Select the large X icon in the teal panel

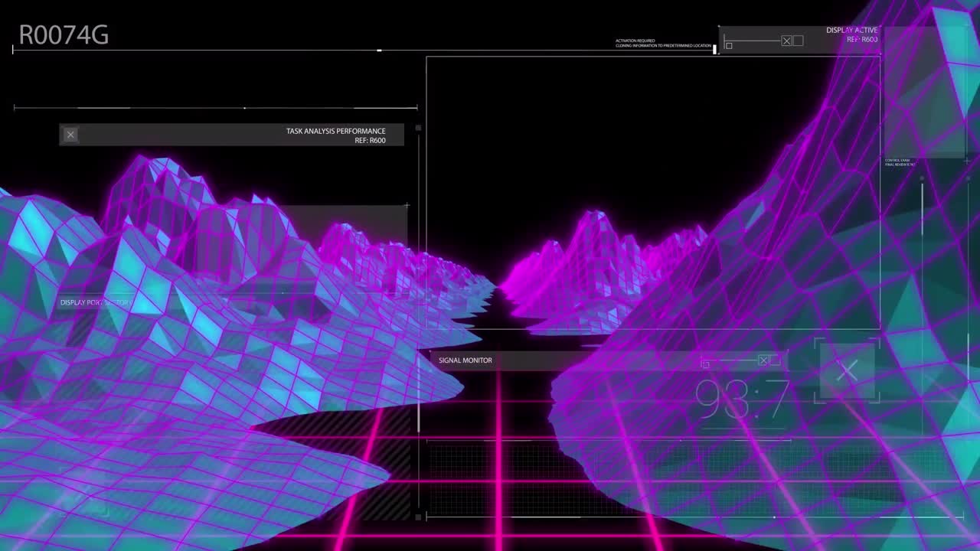click(848, 371)
